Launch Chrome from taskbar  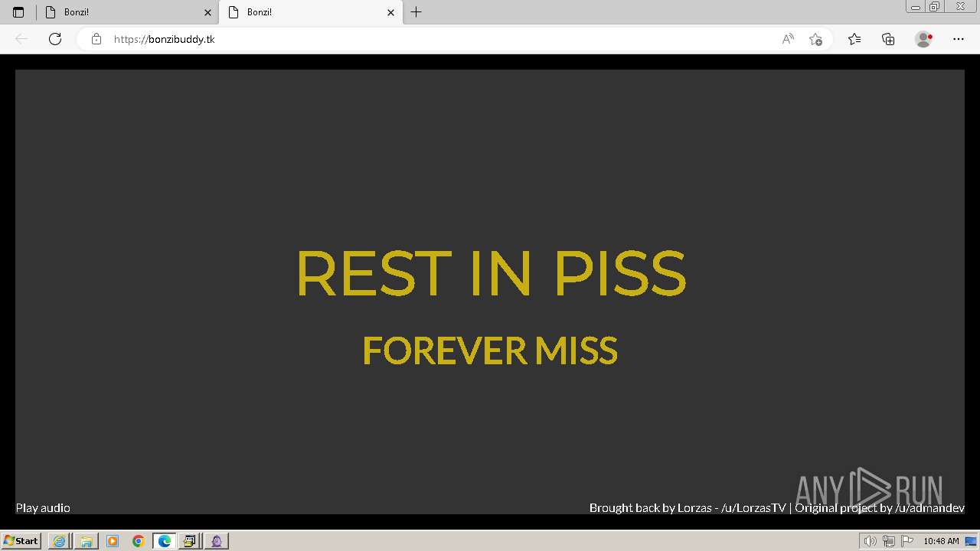(139, 541)
